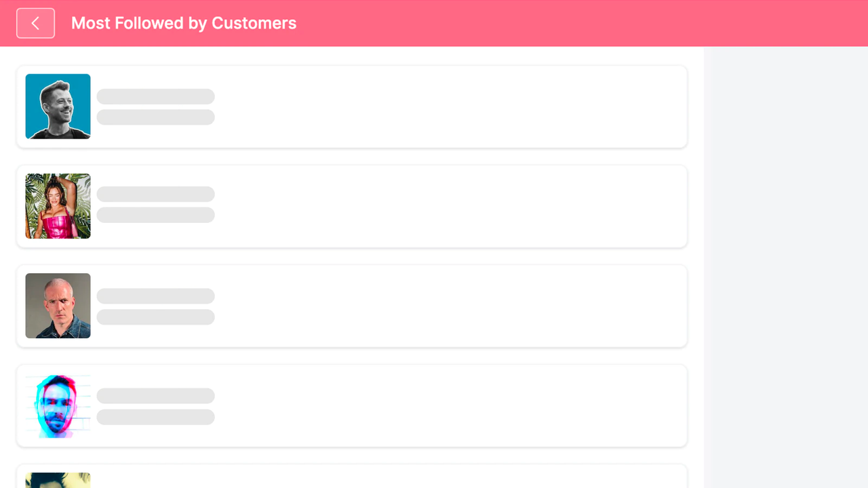Viewport: 868px width, 488px height.
Task: Click the 'Most Followed by Customers' title
Action: pyautogui.click(x=184, y=22)
